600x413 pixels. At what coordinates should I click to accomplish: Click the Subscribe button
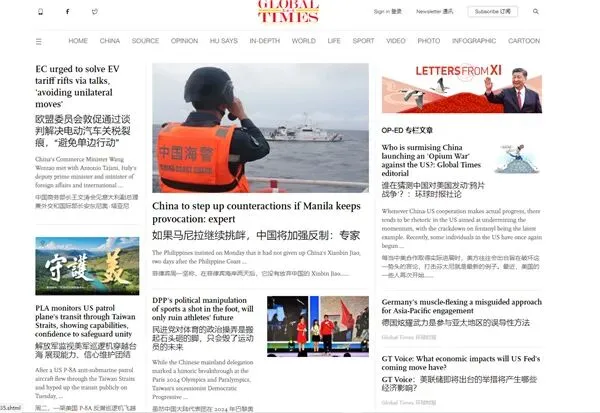point(492,11)
